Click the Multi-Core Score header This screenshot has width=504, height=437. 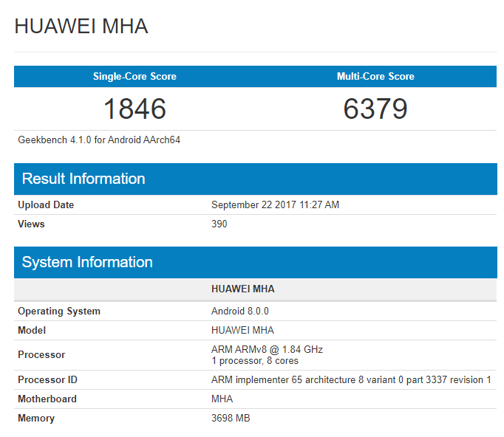tap(375, 77)
